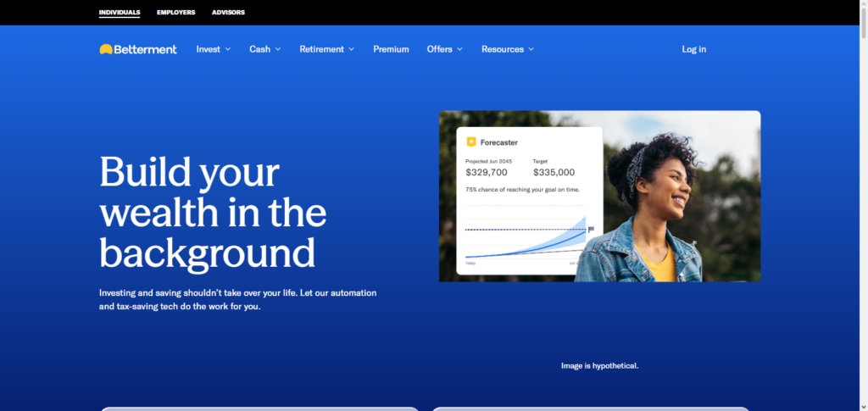Screen dimensions: 868x411
Task: Click the '$335,000' target value
Action: 554,173
